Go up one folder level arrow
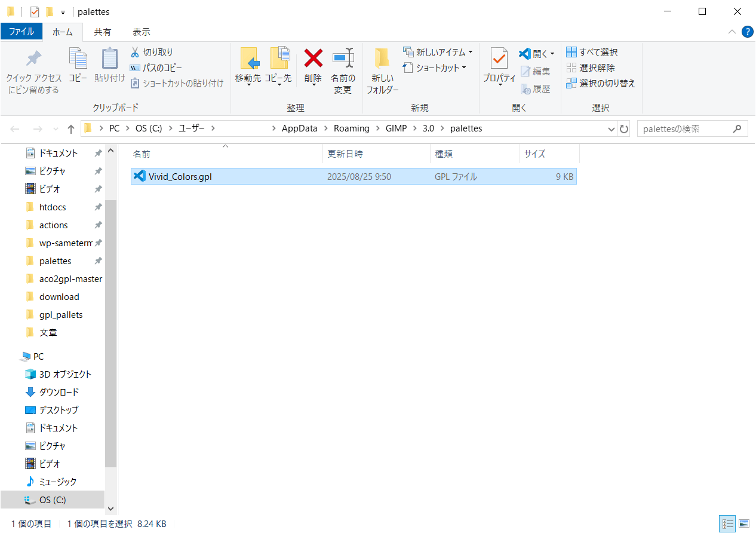This screenshot has width=756, height=533. [x=71, y=129]
